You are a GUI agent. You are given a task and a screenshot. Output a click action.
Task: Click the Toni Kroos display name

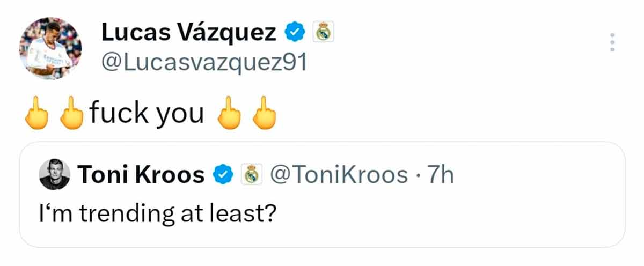click(x=141, y=175)
